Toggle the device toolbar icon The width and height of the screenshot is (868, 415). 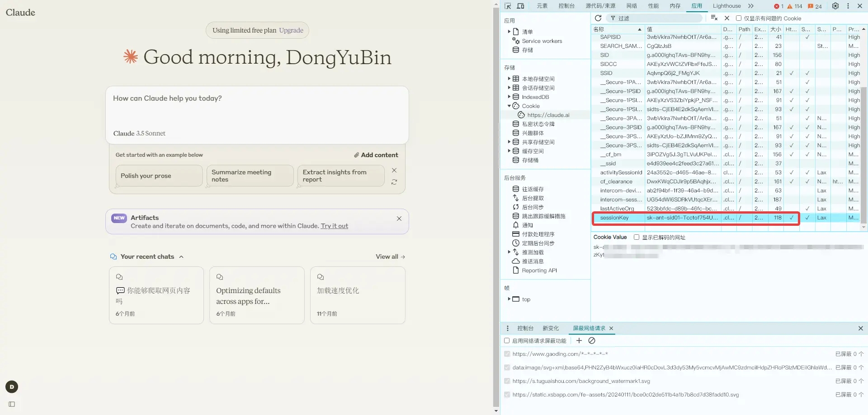[521, 6]
